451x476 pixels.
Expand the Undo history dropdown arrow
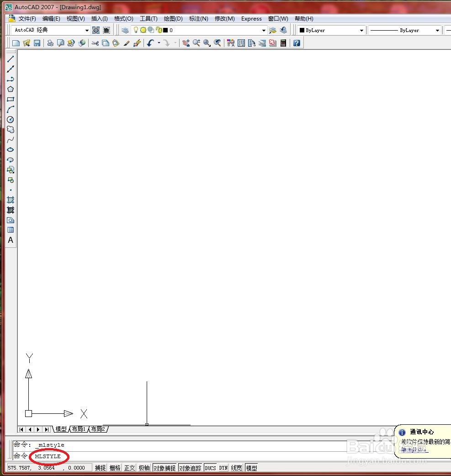pyautogui.click(x=159, y=43)
